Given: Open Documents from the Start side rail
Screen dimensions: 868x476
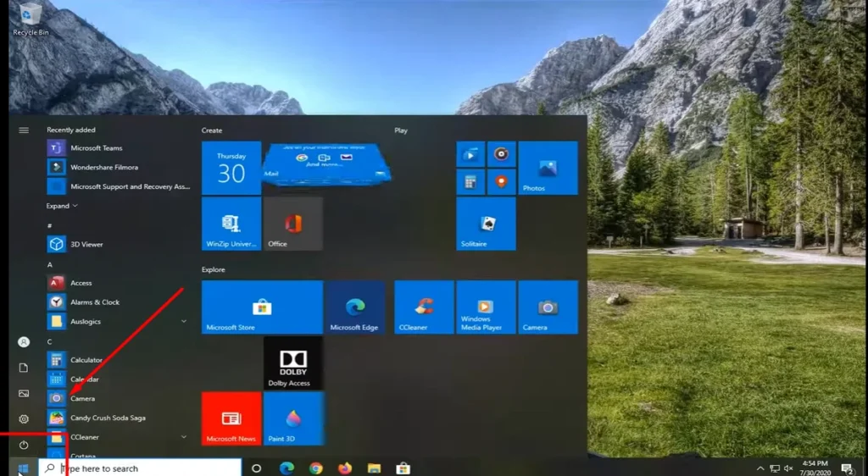Looking at the screenshot, I should point(24,368).
